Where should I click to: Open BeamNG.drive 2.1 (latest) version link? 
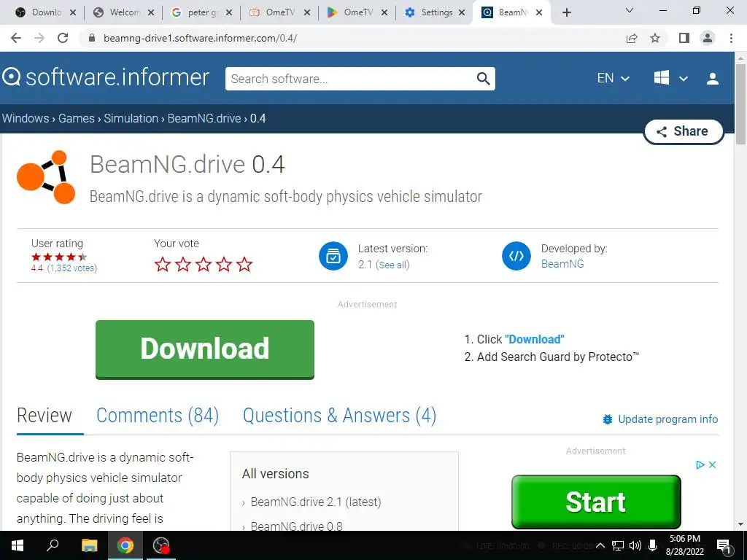click(x=316, y=502)
